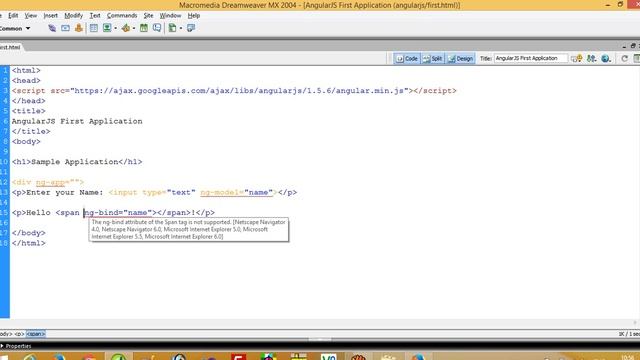Click the Images insert icon
Image resolution: width=640 pixels, height=360 pixels.
[107, 28]
